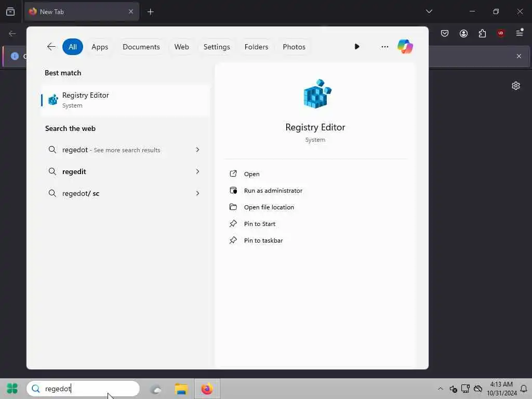The height and width of the screenshot is (399, 532).
Task: Close the Firefox 'New Tab' tab
Action: click(x=130, y=11)
